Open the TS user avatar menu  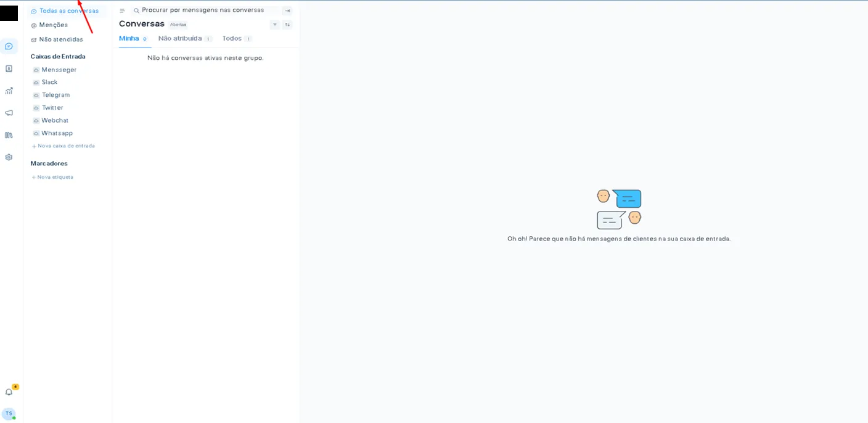click(x=9, y=414)
